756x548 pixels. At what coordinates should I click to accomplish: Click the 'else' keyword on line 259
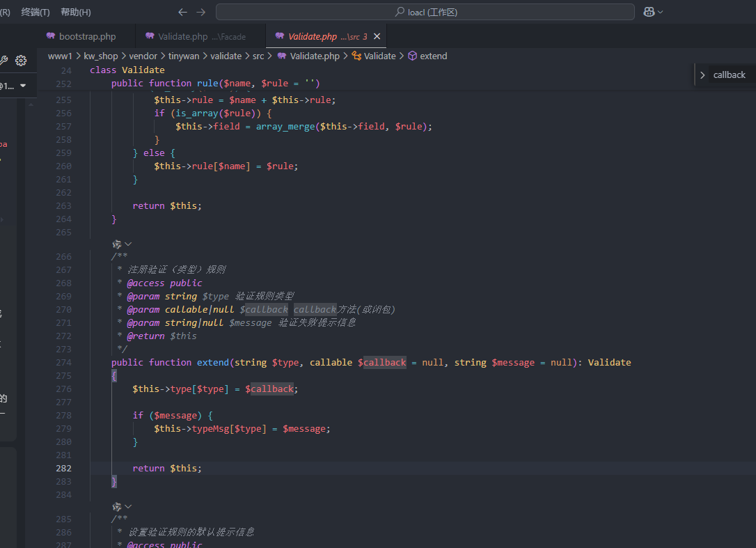click(x=154, y=153)
